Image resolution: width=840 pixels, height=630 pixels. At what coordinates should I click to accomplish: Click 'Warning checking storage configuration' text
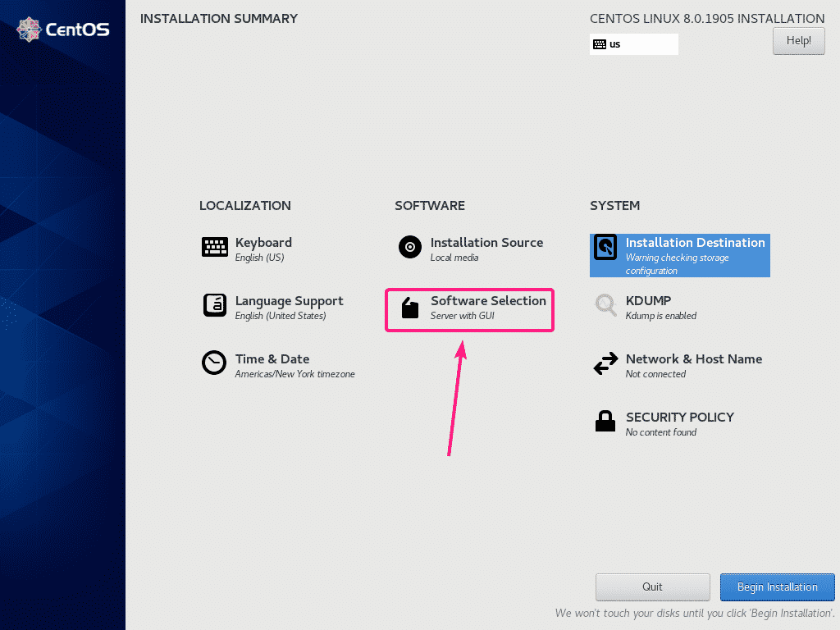coord(677,264)
